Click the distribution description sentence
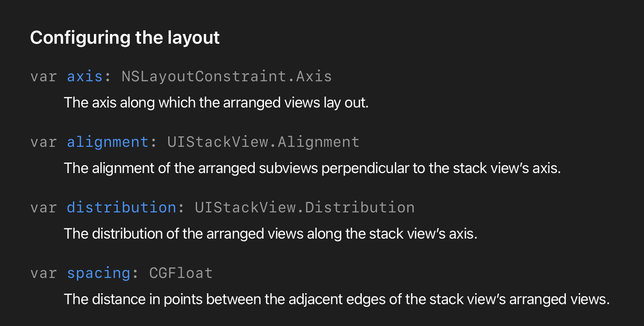Image resolution: width=644 pixels, height=326 pixels. pos(270,234)
